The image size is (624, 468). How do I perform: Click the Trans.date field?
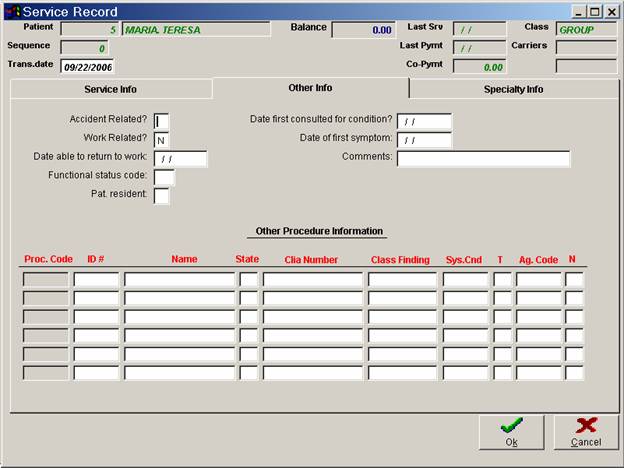pyautogui.click(x=87, y=67)
